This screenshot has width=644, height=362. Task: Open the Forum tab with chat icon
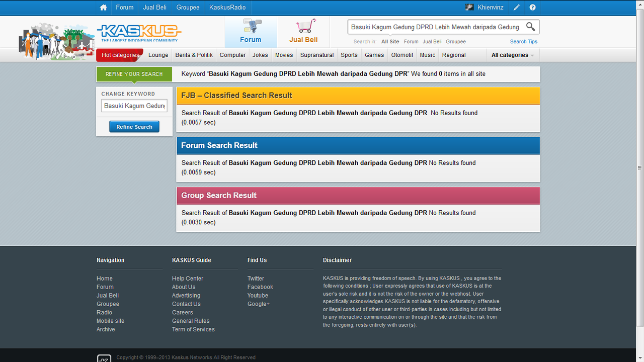(251, 32)
